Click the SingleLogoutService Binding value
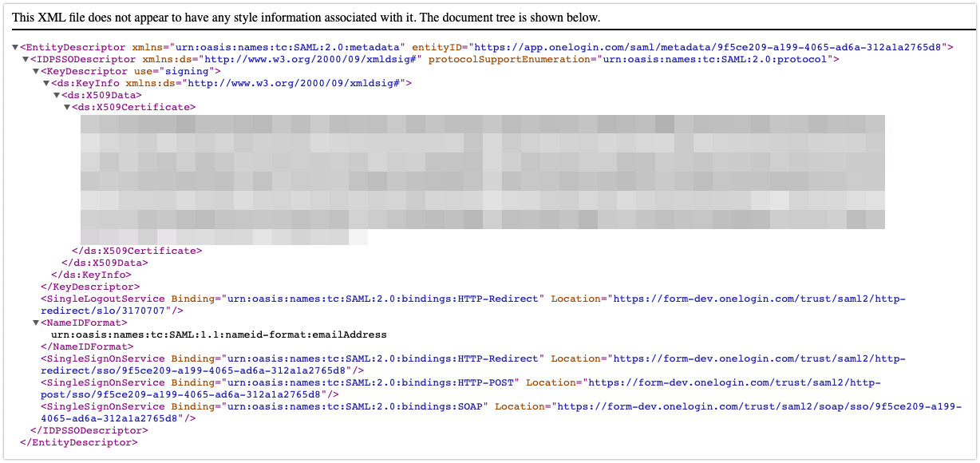Screen dimensions: 980x463 [383, 299]
